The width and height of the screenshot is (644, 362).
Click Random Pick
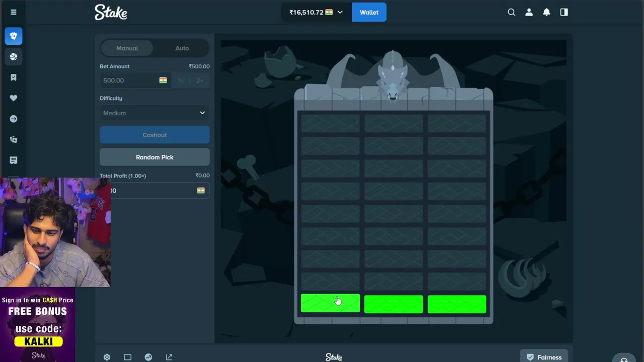point(154,157)
